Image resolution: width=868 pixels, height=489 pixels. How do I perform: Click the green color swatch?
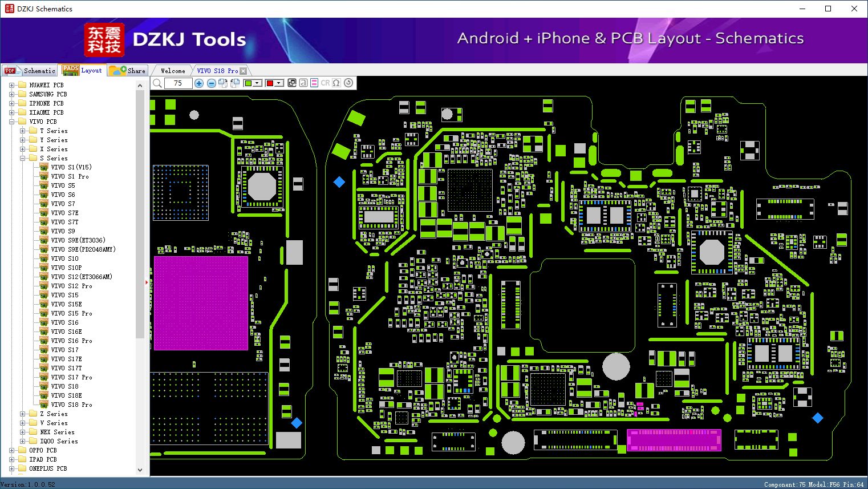coord(248,83)
